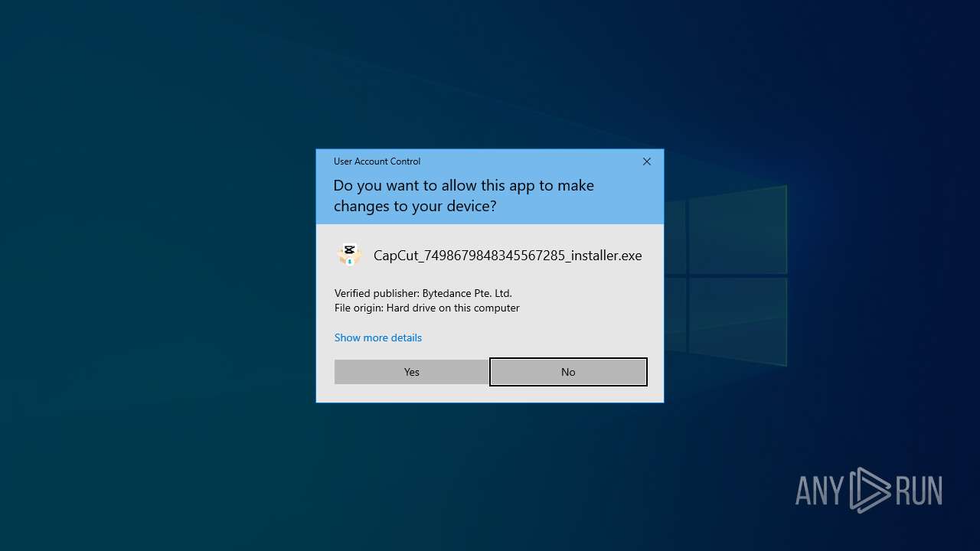Open the Show more details link

378,337
